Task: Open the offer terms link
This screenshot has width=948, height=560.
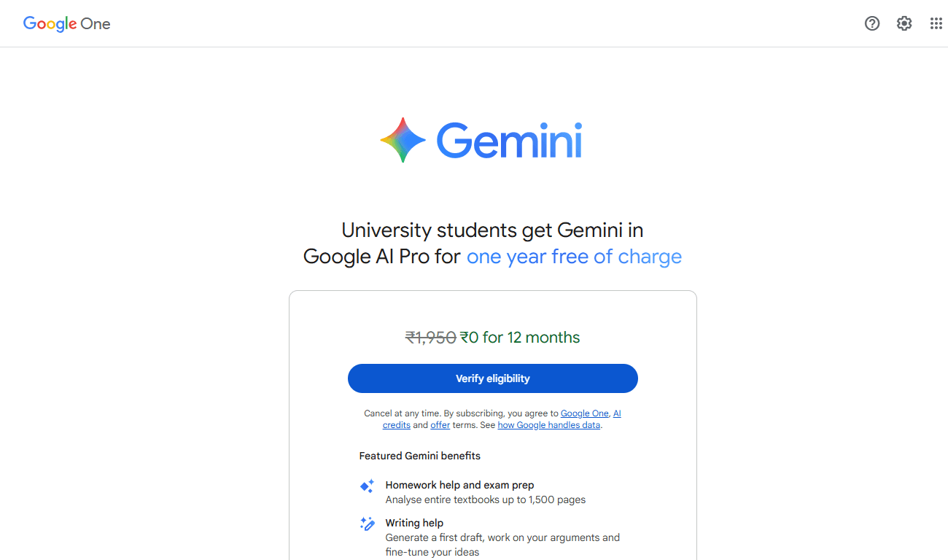Action: pos(440,425)
